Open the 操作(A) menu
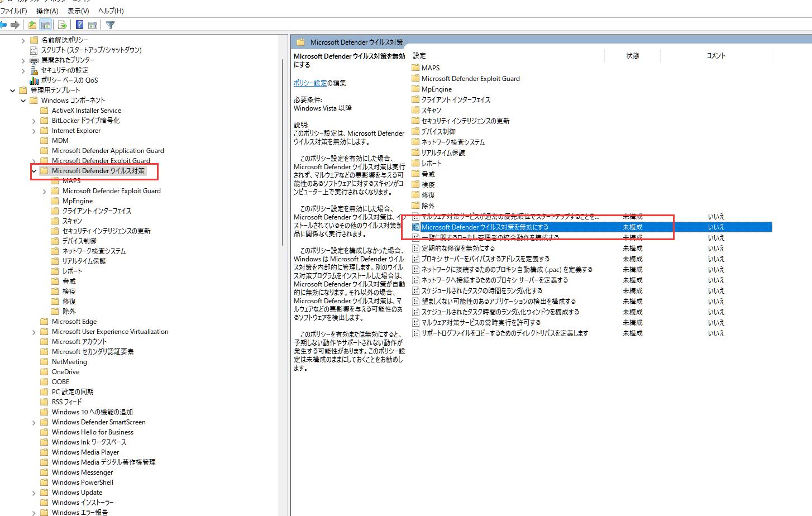812x516 pixels. click(x=47, y=11)
